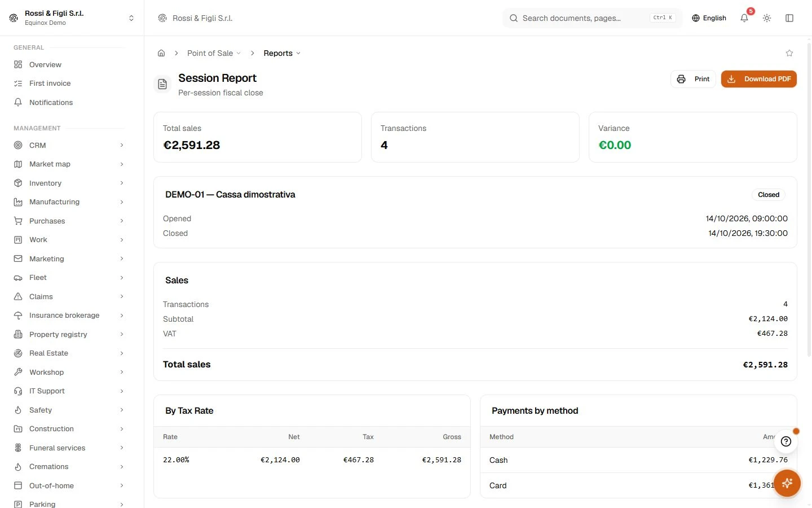Select the Cash payment method row label
The width and height of the screenshot is (812, 508).
pyautogui.click(x=498, y=460)
